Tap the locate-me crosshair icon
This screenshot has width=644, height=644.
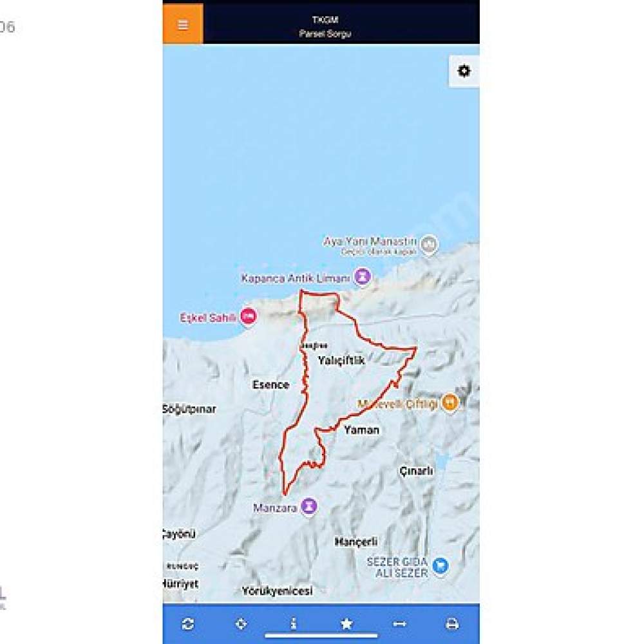pos(241,624)
